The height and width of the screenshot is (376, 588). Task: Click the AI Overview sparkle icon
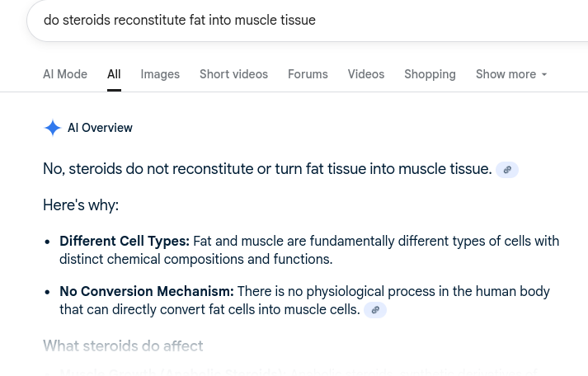[x=53, y=128]
